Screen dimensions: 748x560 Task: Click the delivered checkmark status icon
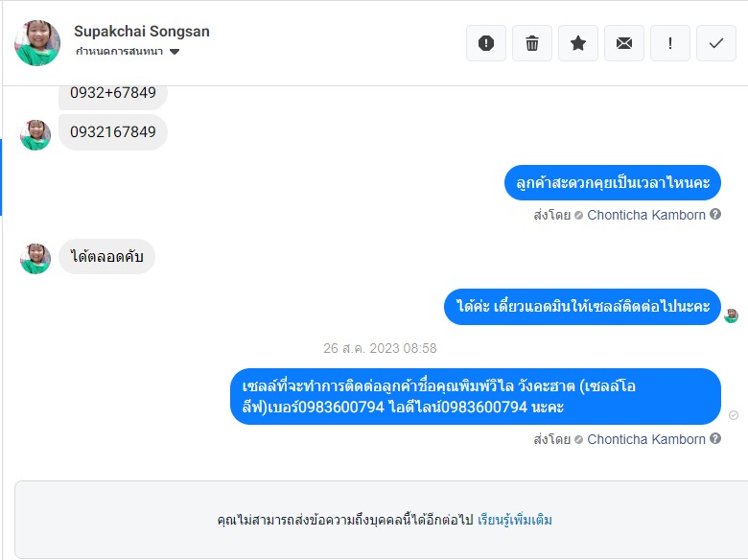tap(734, 415)
